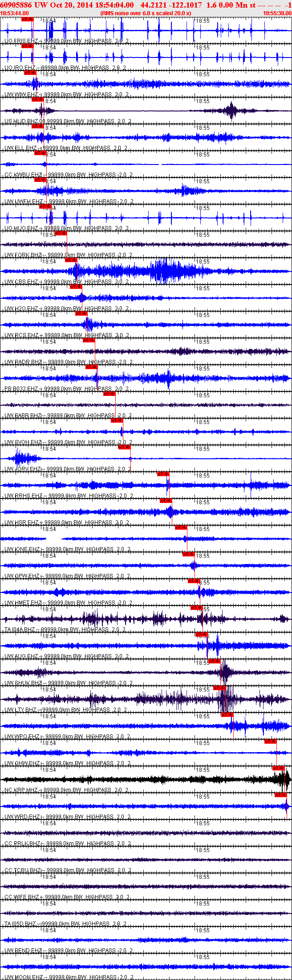Click the pick flag on NC KRP trace
Screen dimensions: 292x980
tap(279, 768)
